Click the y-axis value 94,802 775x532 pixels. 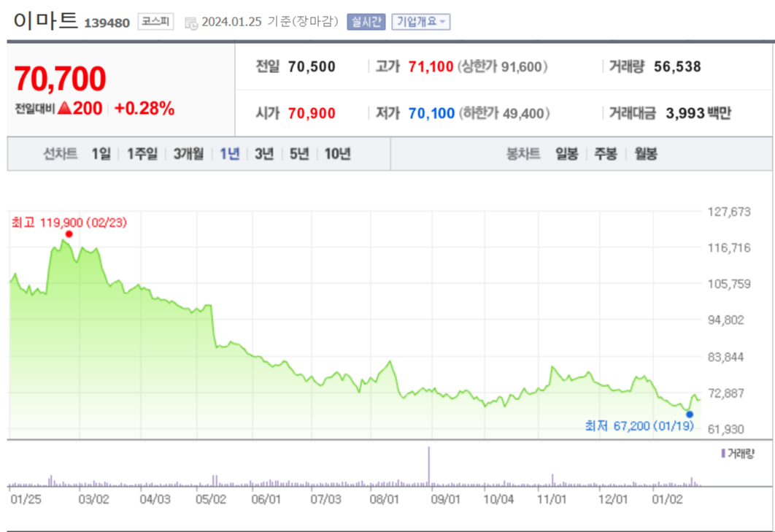pyautogui.click(x=725, y=320)
